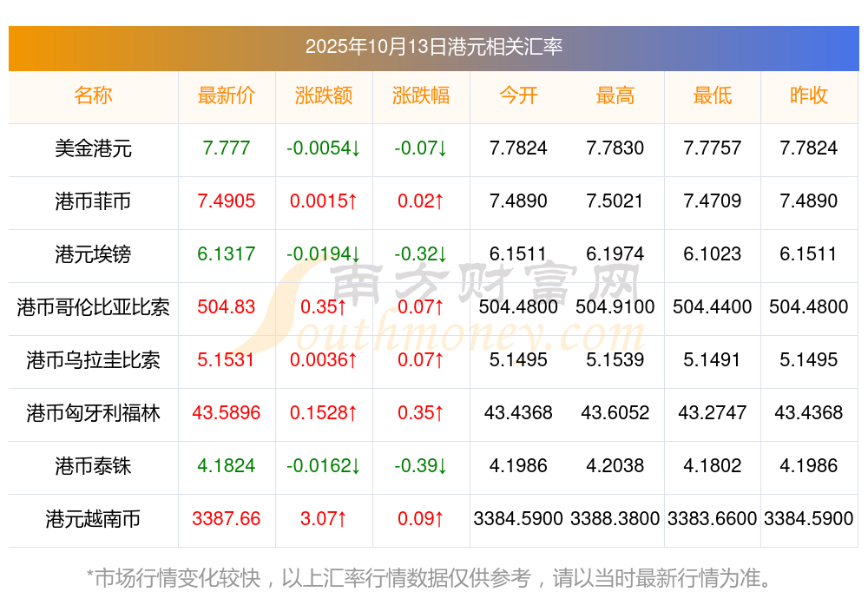Click the high value 5.1539

coord(615,360)
